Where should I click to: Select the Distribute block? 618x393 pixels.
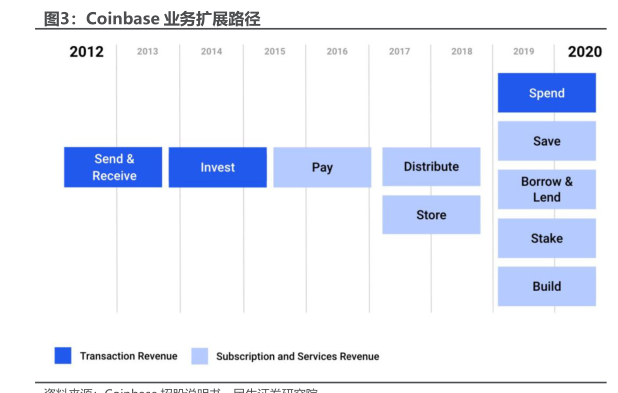[x=431, y=167]
